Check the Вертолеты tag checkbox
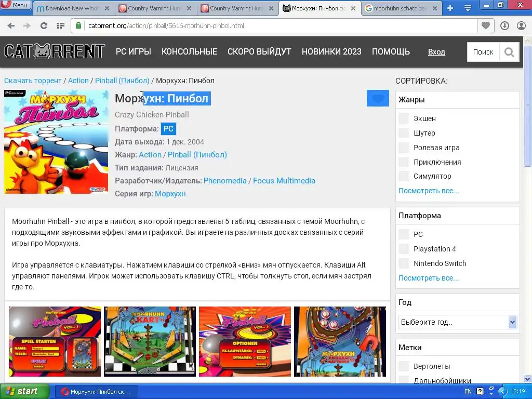 [x=404, y=366]
